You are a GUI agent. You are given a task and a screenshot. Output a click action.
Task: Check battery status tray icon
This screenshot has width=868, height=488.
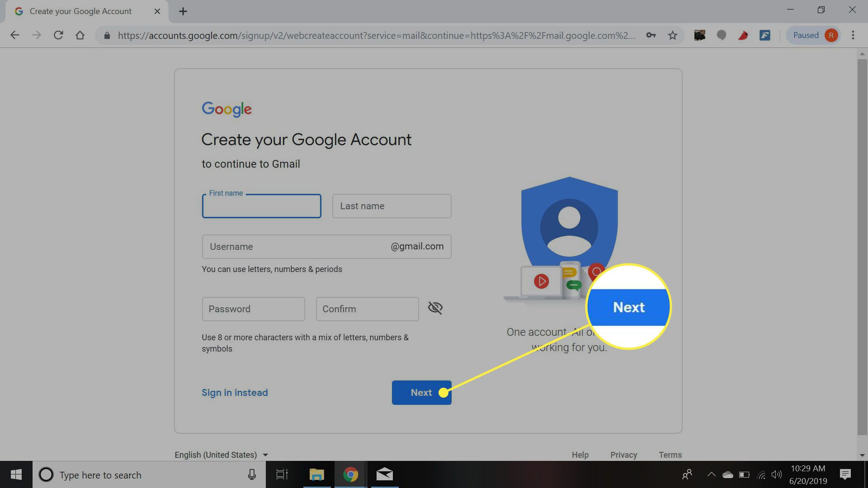click(744, 474)
